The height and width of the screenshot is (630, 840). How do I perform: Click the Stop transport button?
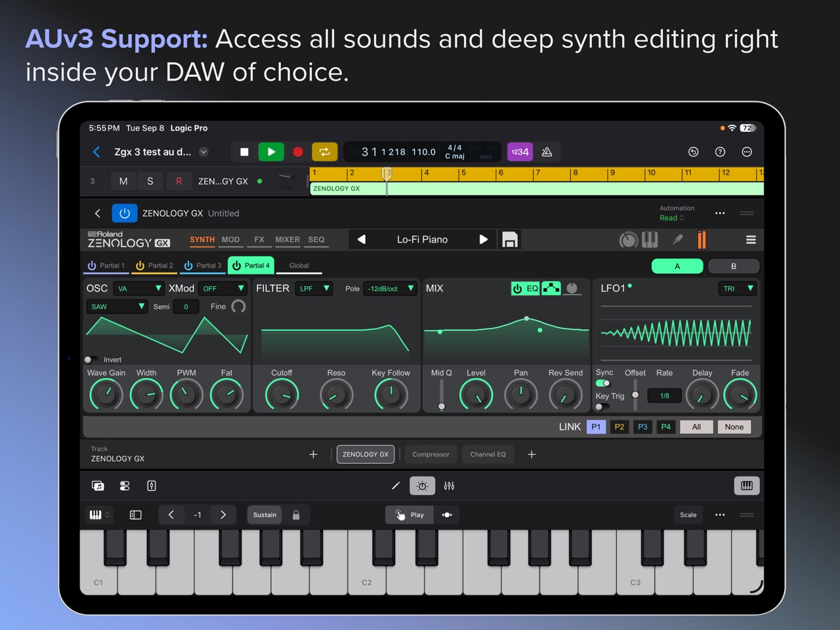(244, 152)
